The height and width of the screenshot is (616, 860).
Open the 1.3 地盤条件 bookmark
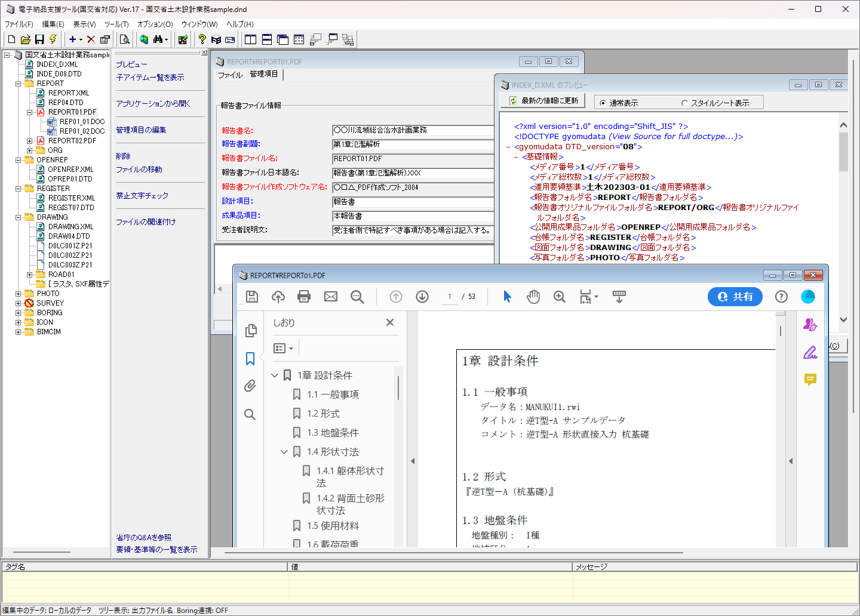click(x=333, y=433)
